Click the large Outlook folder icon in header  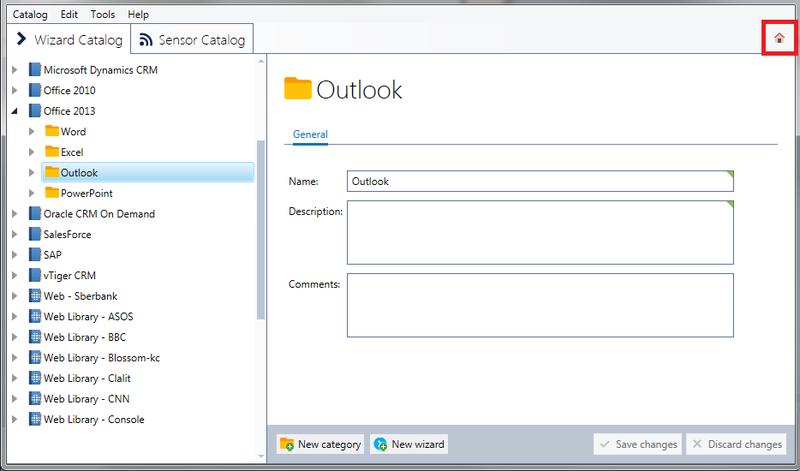297,88
